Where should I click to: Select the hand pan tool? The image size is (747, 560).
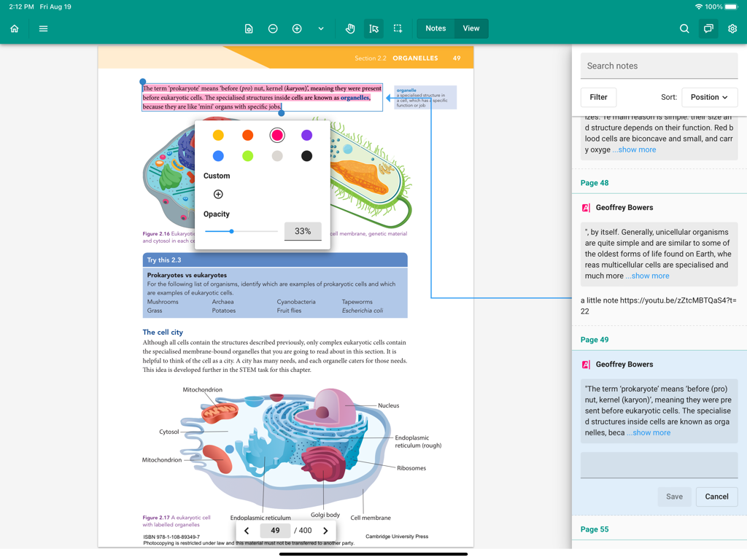[350, 28]
